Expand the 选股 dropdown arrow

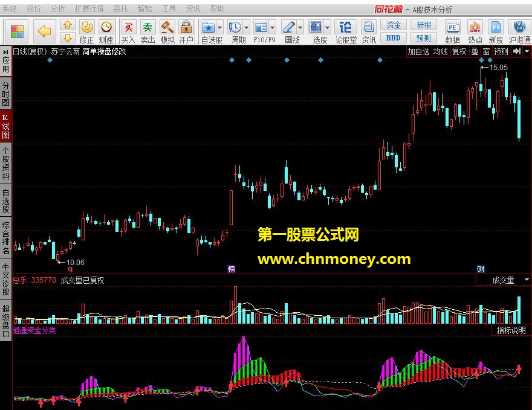pos(328,27)
